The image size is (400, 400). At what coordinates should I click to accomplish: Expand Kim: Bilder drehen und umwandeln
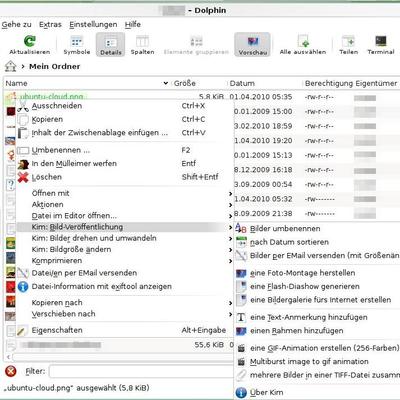tap(125, 238)
